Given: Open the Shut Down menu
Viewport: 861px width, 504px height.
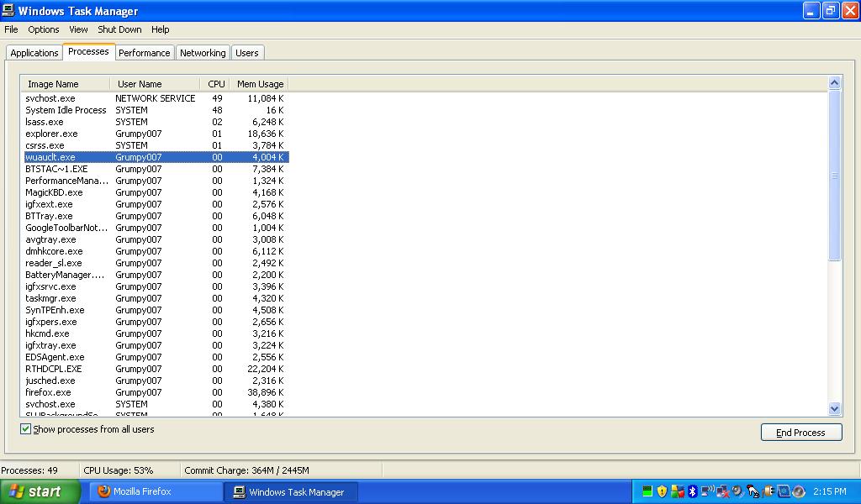Looking at the screenshot, I should pyautogui.click(x=119, y=29).
